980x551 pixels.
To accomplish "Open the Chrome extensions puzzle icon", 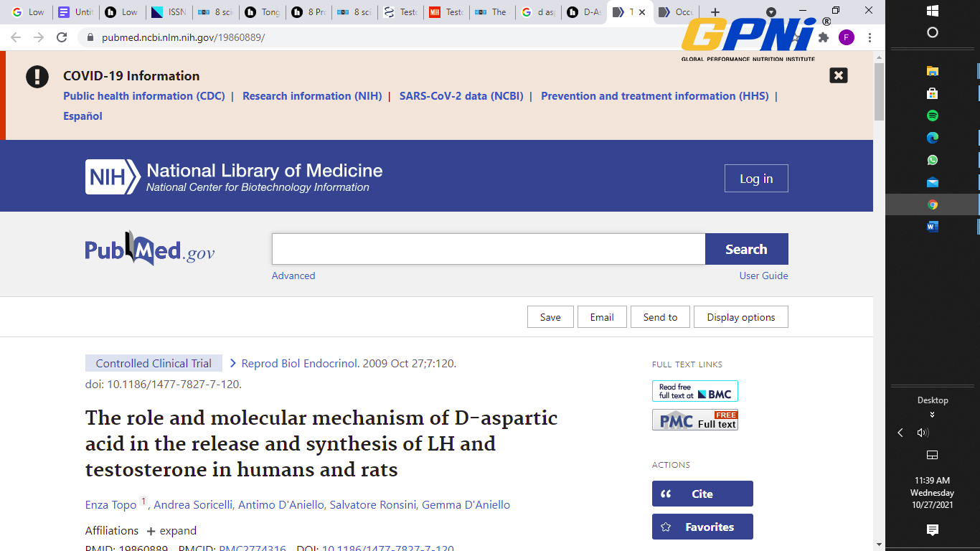I will [824, 37].
